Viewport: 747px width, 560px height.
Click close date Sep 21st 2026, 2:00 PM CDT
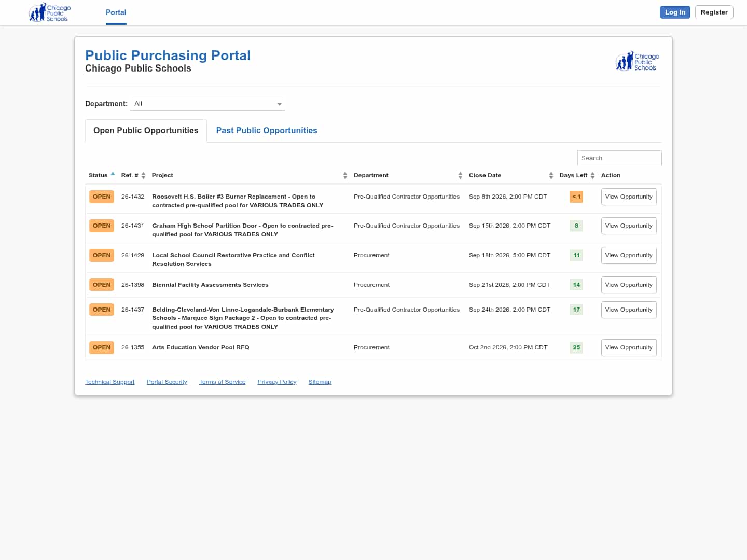(x=509, y=285)
